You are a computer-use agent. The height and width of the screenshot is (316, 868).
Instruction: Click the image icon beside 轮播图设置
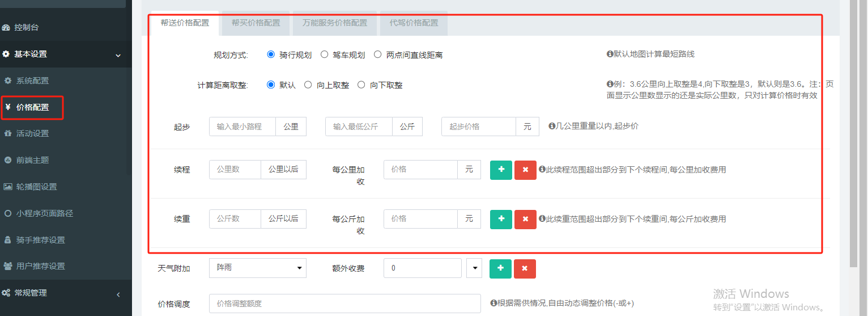8,187
